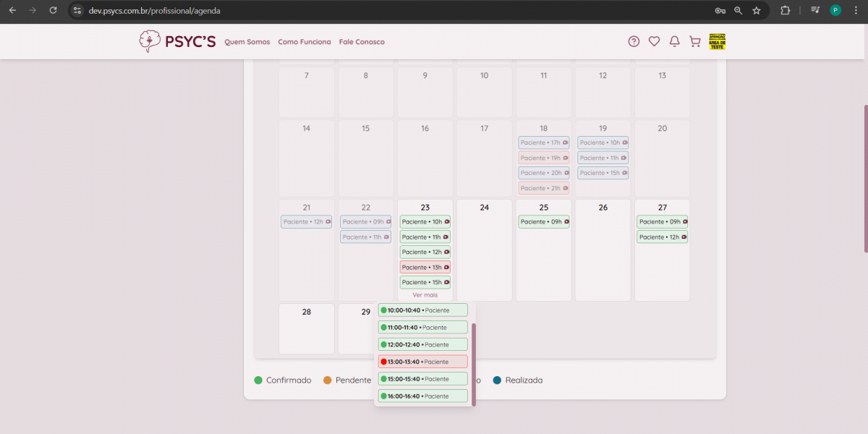Open the 'Como Funciona' menu item
868x434 pixels.
pyautogui.click(x=304, y=42)
